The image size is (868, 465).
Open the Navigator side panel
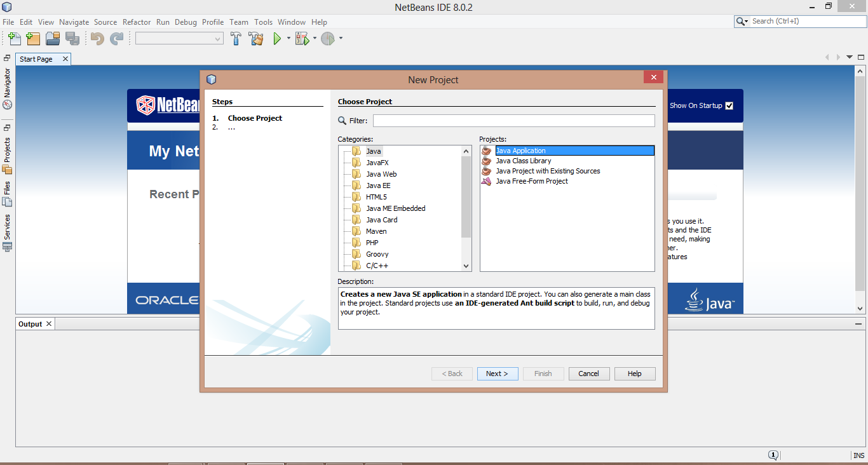tap(7, 89)
